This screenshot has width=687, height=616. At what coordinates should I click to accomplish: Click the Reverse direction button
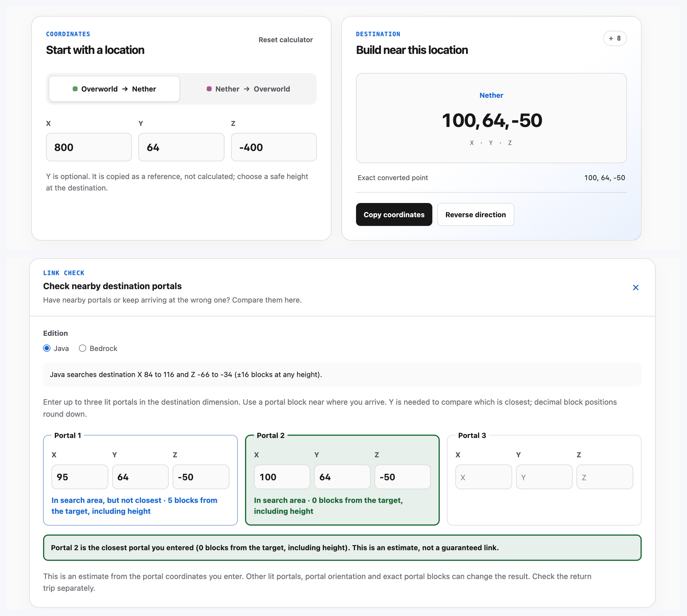click(476, 215)
